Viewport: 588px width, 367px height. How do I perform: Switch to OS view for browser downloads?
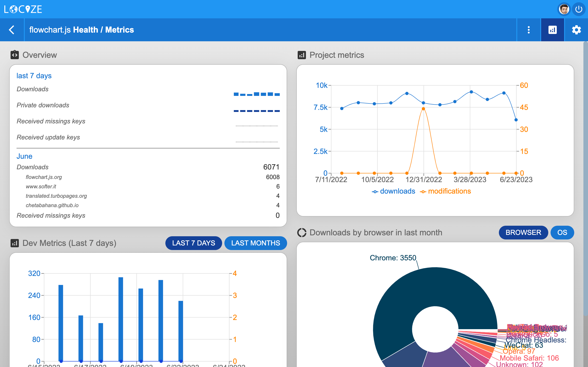pyautogui.click(x=562, y=232)
